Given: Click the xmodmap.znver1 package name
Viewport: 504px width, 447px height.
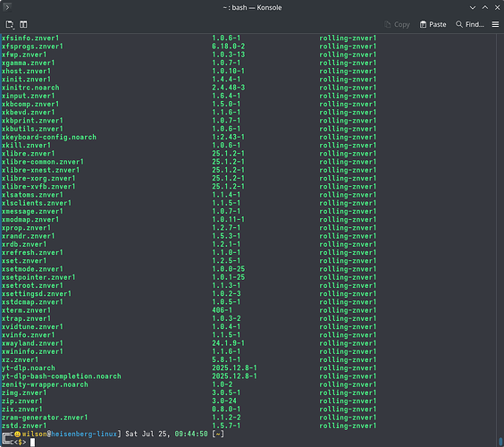Looking at the screenshot, I should pos(30,220).
